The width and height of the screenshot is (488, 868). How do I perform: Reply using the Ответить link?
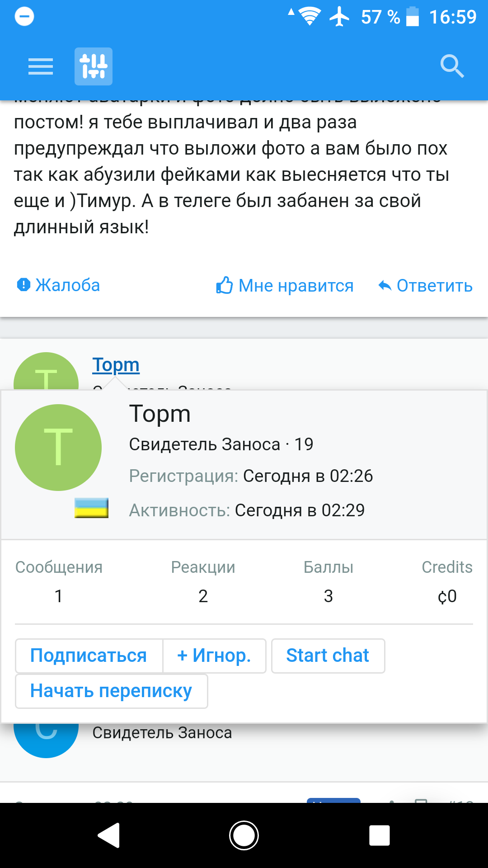(x=426, y=286)
